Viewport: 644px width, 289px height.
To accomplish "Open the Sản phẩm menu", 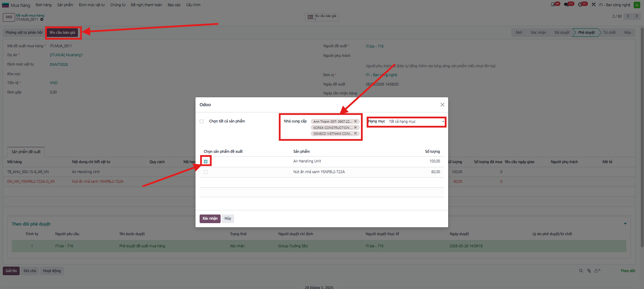I will click(65, 5).
